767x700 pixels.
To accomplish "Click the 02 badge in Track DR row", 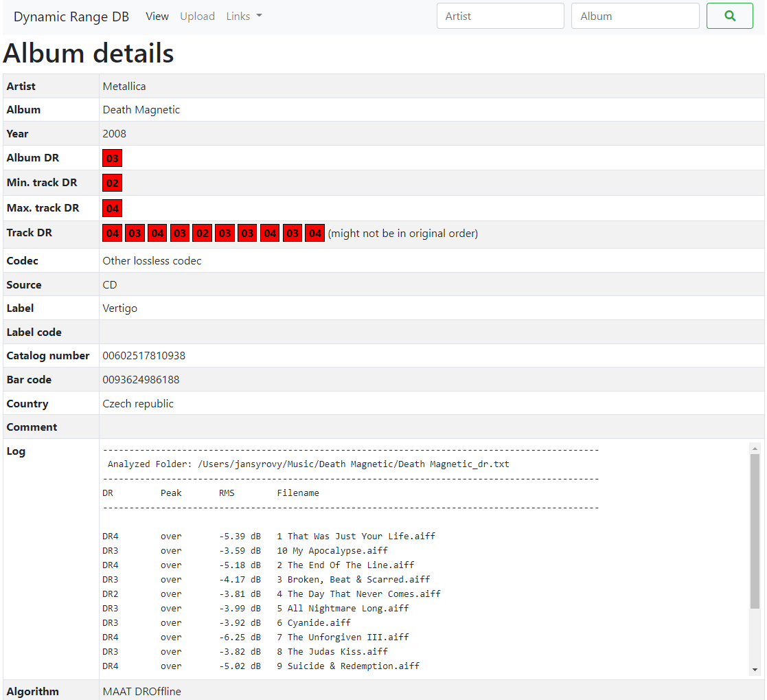I will pyautogui.click(x=203, y=233).
